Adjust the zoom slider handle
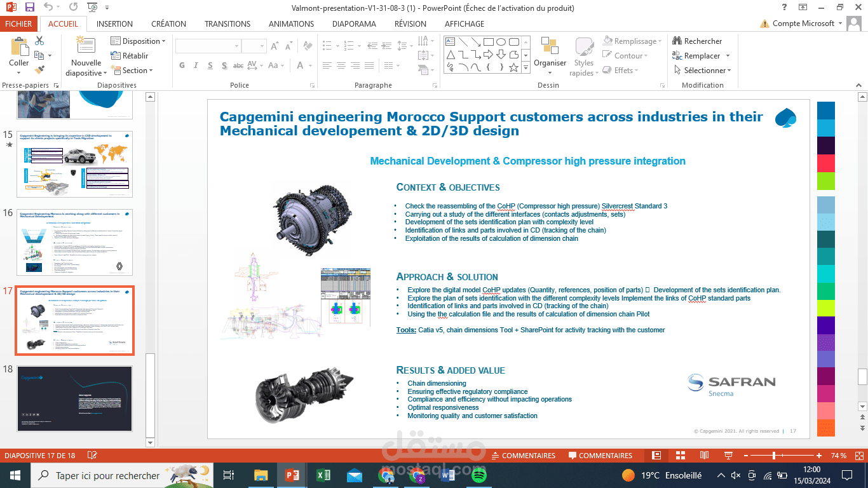Screen dimensions: 868x488 (x=774, y=456)
